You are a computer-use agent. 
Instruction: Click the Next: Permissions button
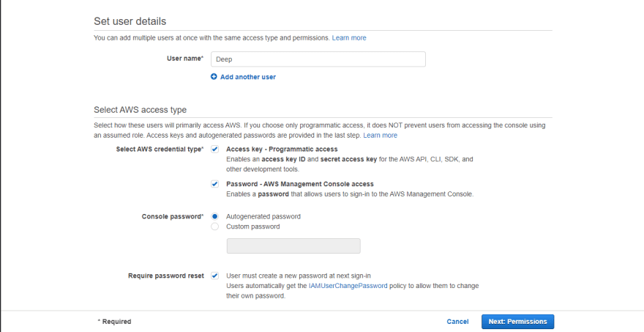tap(517, 322)
